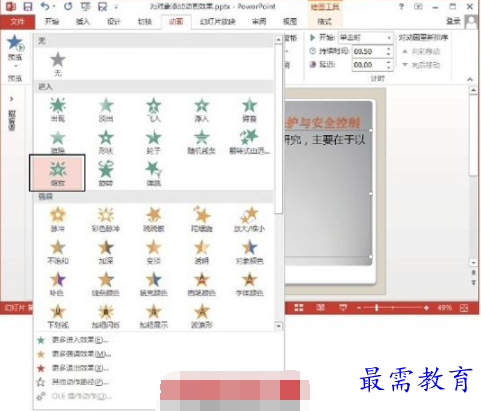Image resolution: width=481 pixels, height=411 pixels.
Task: Apply the 彩色脉冲 (Color Pulse) emphasis effect
Action: coord(106,219)
